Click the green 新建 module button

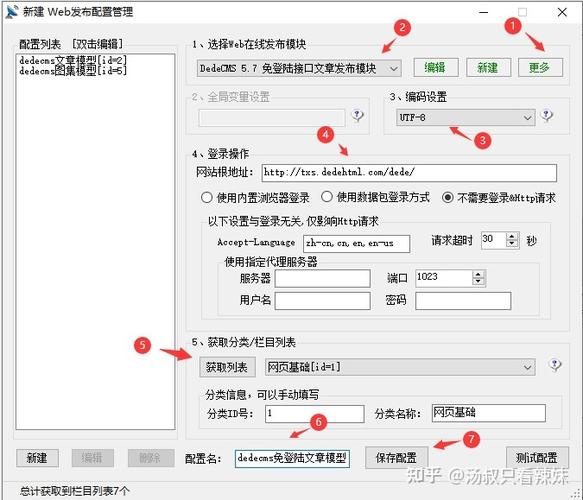(x=488, y=68)
